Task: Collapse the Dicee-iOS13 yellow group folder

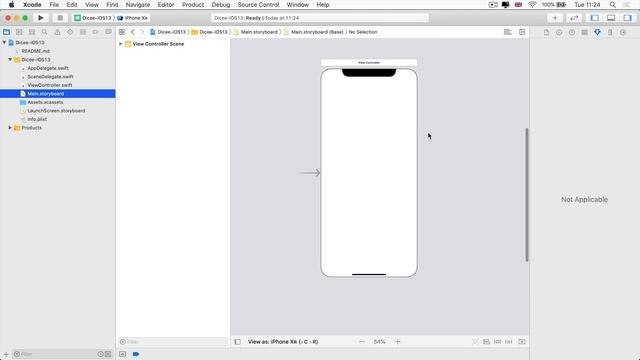Action: [10, 60]
